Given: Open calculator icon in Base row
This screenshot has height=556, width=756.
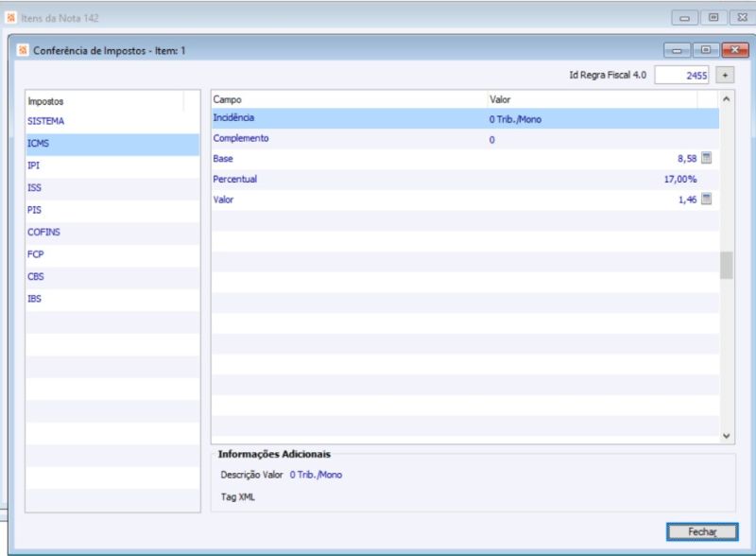Looking at the screenshot, I should click(x=706, y=158).
